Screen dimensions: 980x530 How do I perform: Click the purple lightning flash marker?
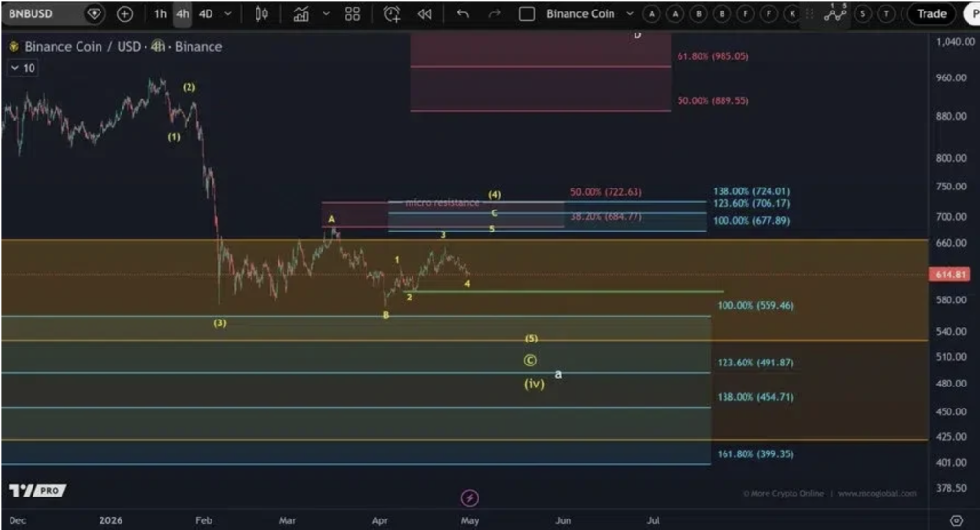pos(469,498)
